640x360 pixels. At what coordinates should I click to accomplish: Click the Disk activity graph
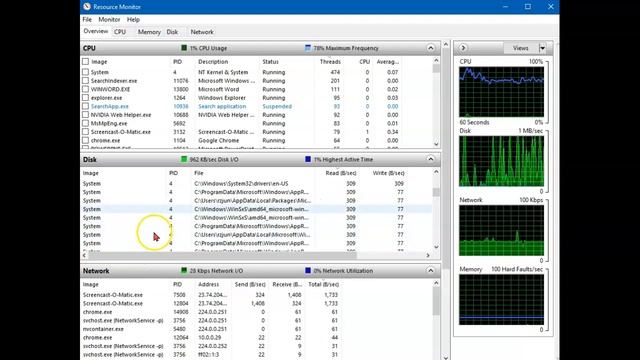[501, 161]
